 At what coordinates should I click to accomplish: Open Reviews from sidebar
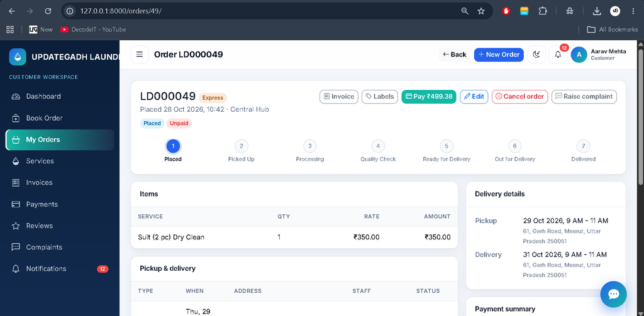coord(60,226)
